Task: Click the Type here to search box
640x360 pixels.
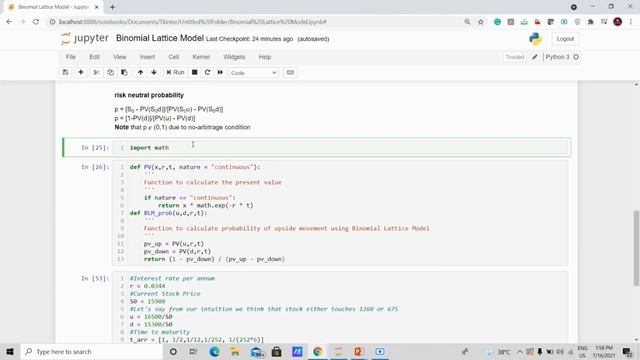Action: [91, 351]
